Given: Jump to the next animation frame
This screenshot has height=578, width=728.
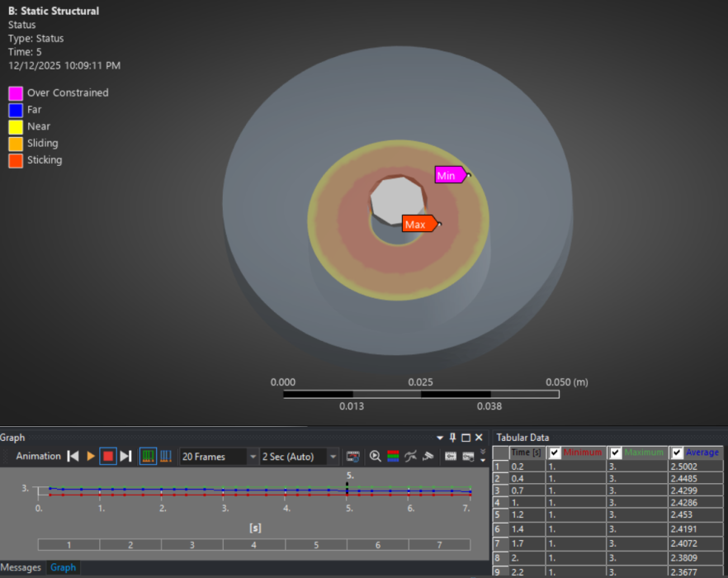Looking at the screenshot, I should [125, 456].
